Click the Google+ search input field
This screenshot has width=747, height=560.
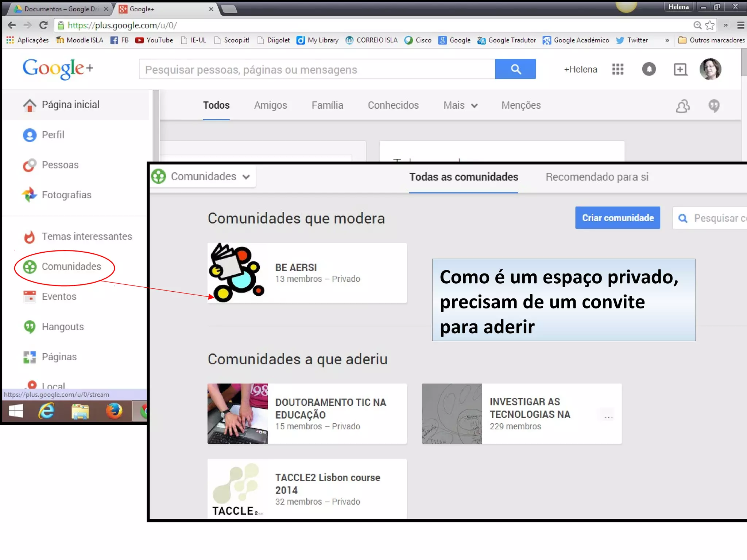tap(317, 69)
